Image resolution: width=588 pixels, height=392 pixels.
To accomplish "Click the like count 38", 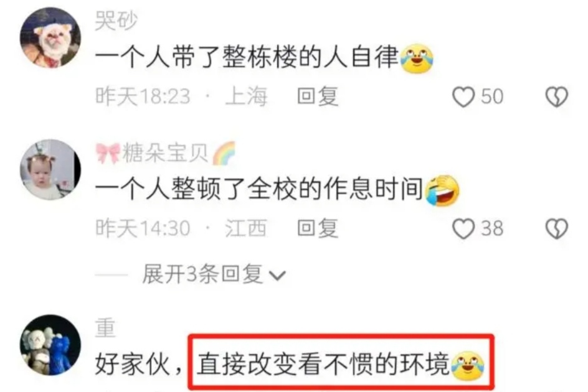I will [492, 228].
